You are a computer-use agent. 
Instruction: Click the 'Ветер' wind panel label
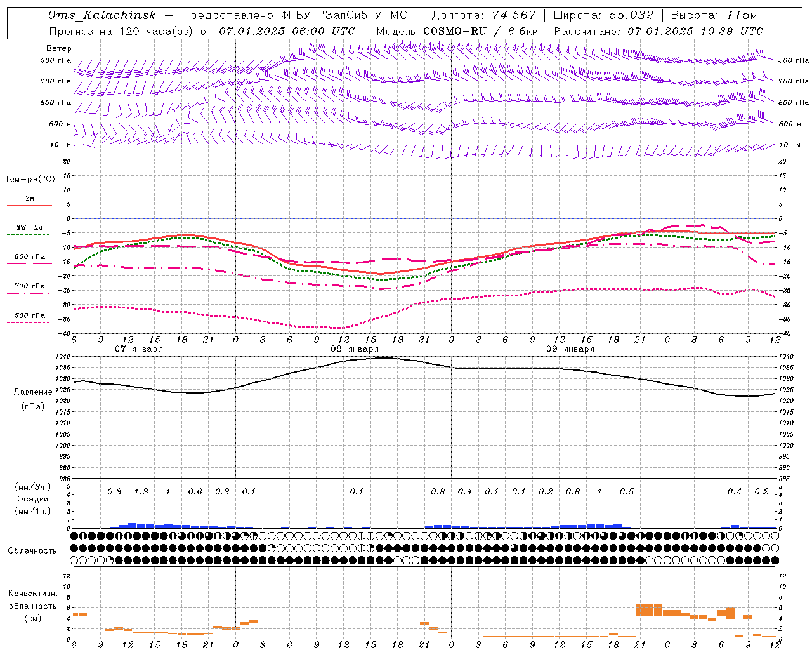coord(59,48)
